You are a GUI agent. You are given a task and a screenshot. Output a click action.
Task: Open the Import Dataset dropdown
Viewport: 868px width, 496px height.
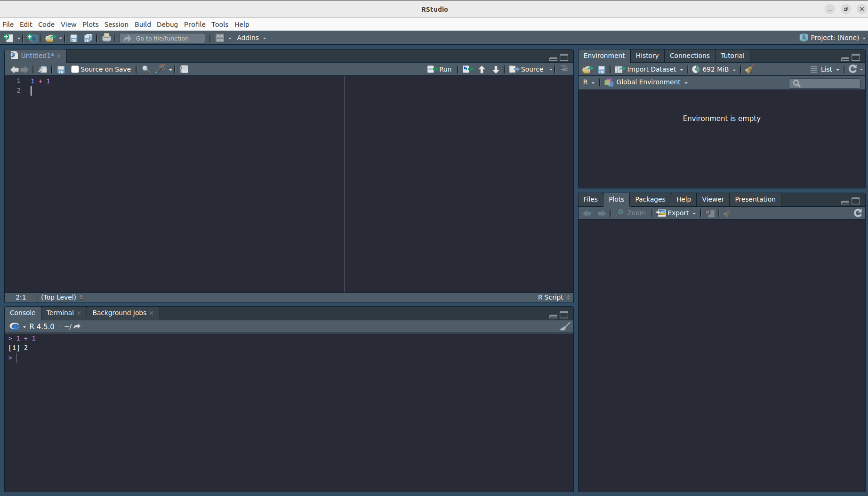click(649, 69)
